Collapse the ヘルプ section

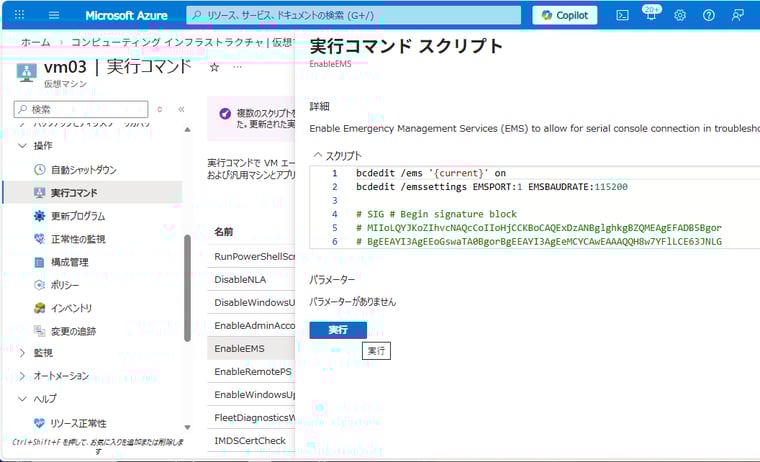click(22, 398)
